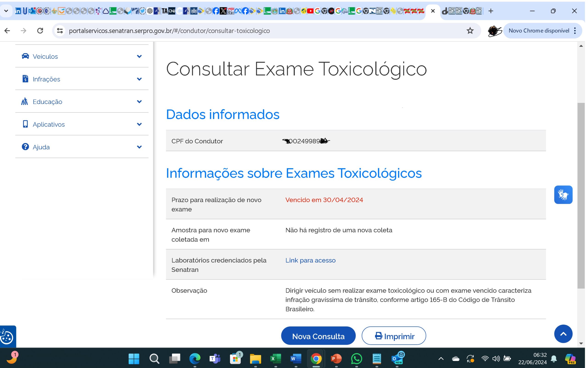This screenshot has height=368, width=588.
Task: Switch to the Veja Rio tab
Action: [x=230, y=11]
